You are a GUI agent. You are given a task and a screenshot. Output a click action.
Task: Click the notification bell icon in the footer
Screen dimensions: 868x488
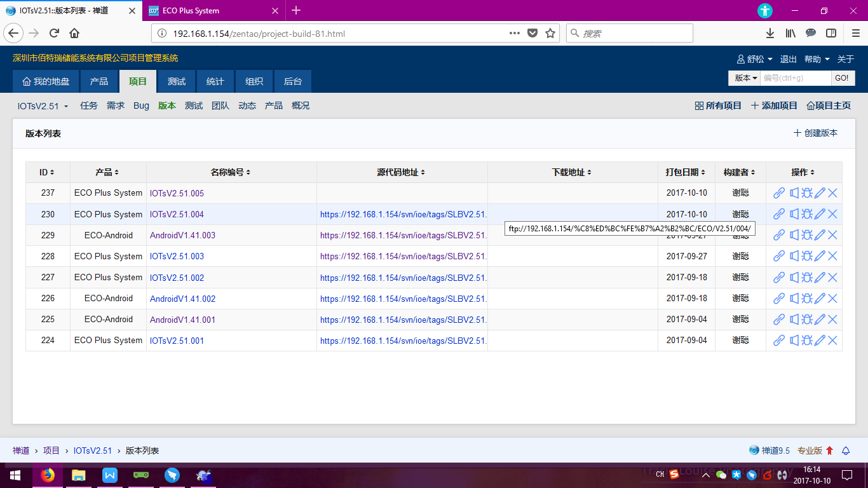point(846,451)
